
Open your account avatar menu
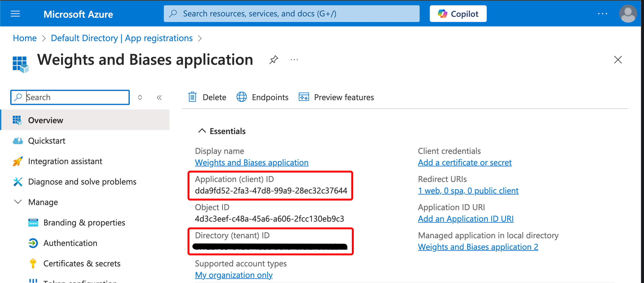(628, 14)
